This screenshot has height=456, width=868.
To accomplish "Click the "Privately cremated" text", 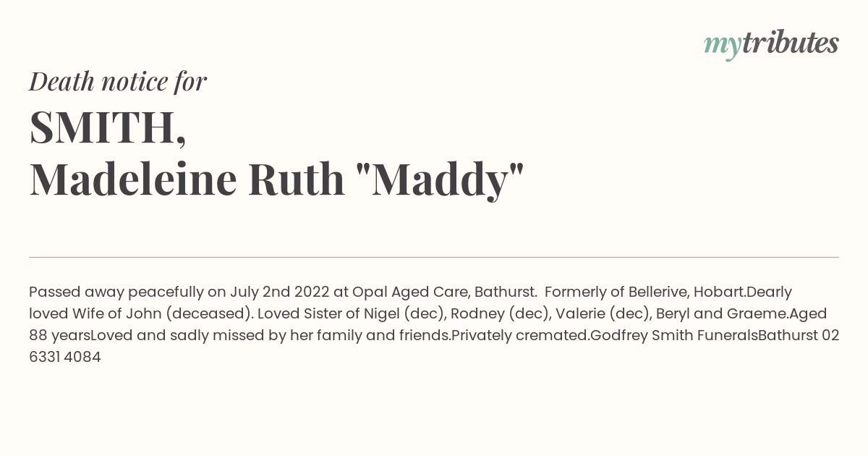I will pyautogui.click(x=520, y=335).
